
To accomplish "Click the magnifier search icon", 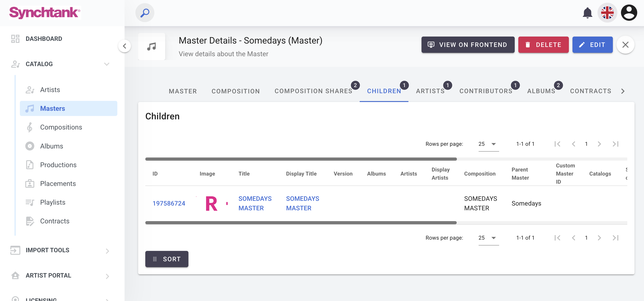I will [x=145, y=13].
